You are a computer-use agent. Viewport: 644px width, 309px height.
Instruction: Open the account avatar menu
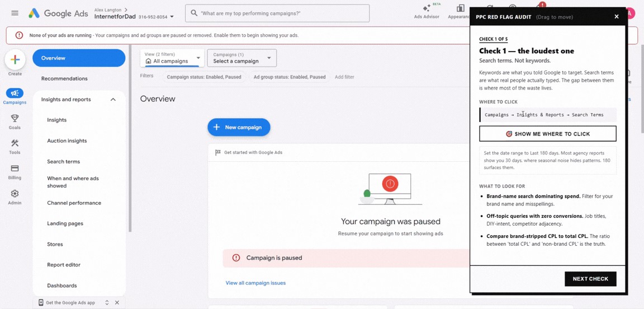point(631,13)
